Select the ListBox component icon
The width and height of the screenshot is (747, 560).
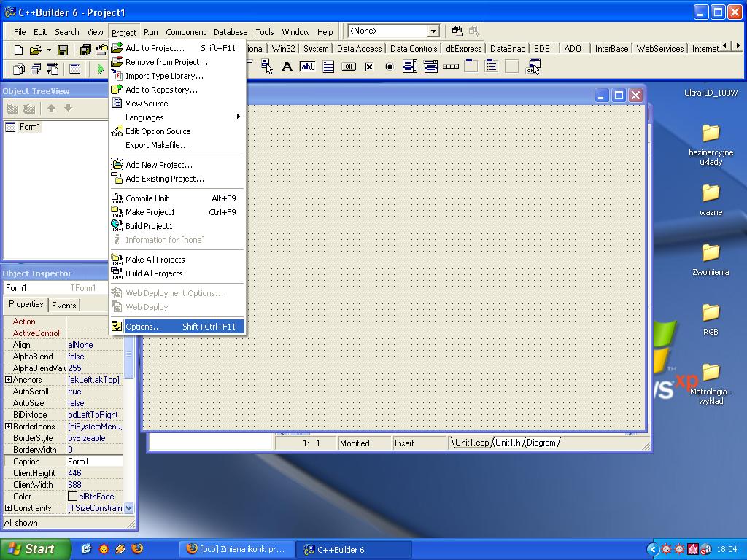(x=410, y=66)
